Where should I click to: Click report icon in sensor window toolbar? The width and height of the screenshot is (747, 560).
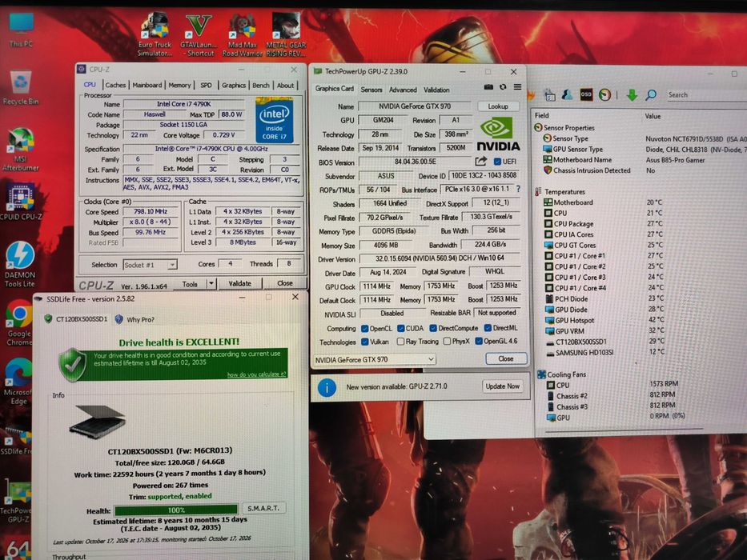[550, 94]
